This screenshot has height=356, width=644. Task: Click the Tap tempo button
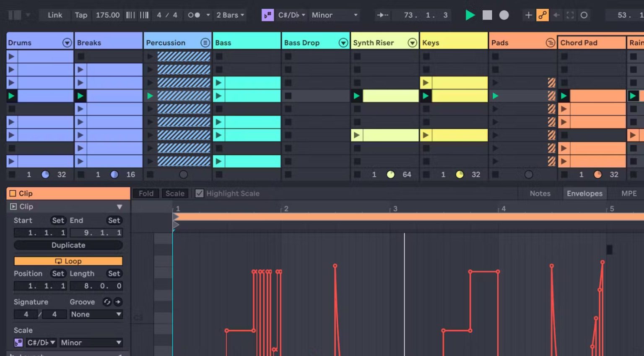click(81, 15)
